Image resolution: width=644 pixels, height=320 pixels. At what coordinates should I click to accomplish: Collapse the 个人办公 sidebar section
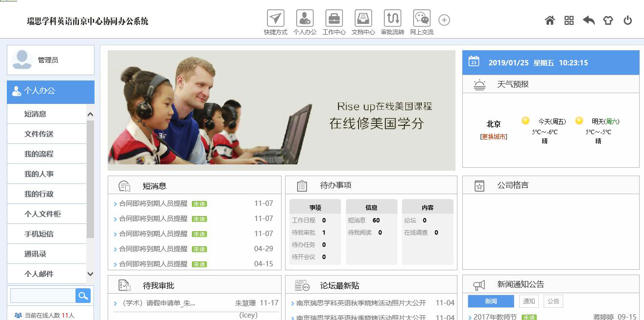(x=50, y=92)
